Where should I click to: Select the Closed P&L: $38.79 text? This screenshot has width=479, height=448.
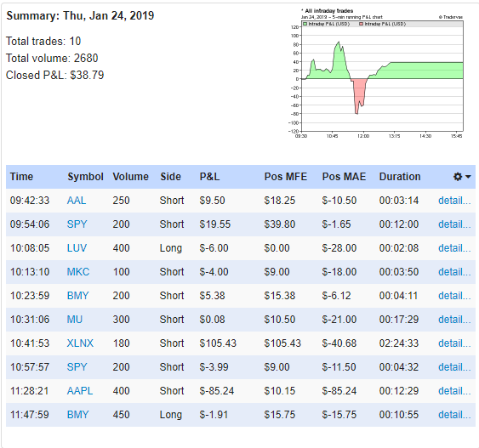[55, 75]
